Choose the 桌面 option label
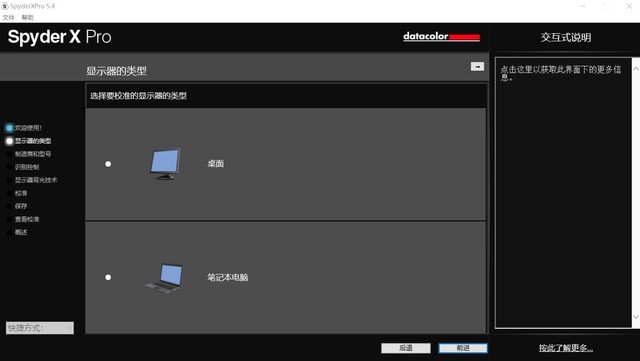The image size is (640, 361). 216,164
